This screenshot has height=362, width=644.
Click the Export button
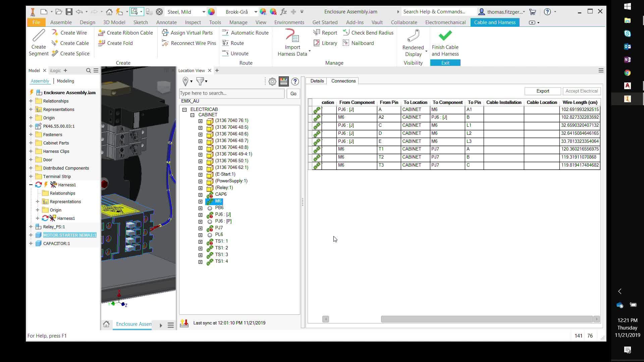542,91
